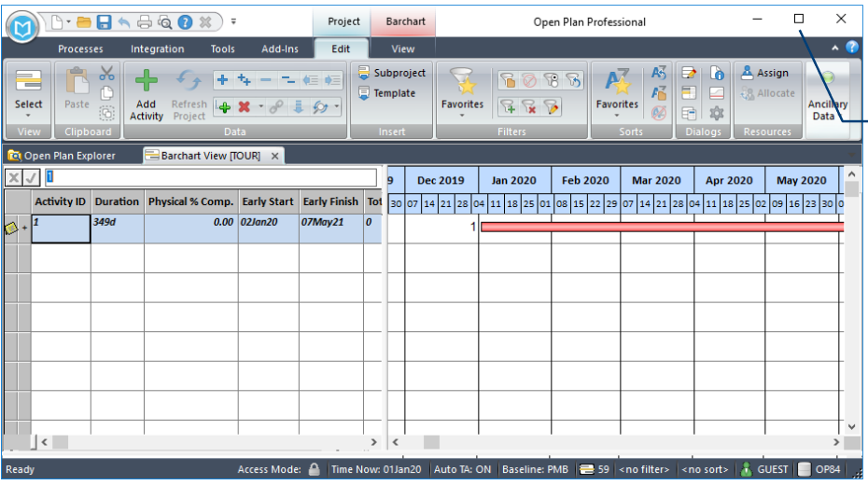This screenshot has width=868, height=485.
Task: Undo the last action with arrow icon
Action: pos(124,22)
